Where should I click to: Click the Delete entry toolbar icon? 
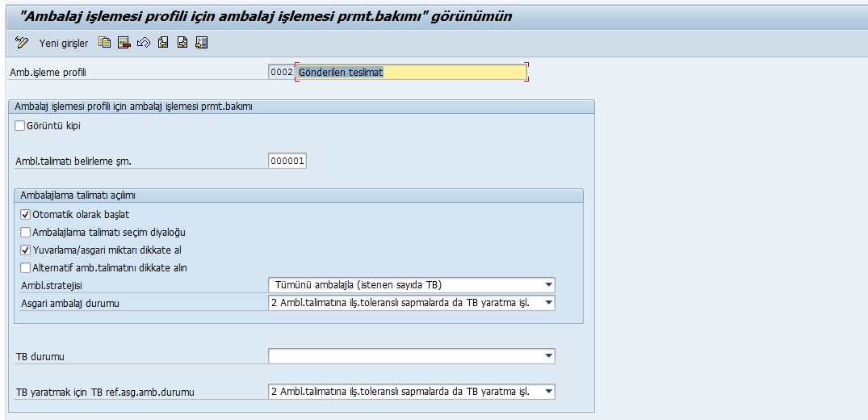(x=124, y=43)
